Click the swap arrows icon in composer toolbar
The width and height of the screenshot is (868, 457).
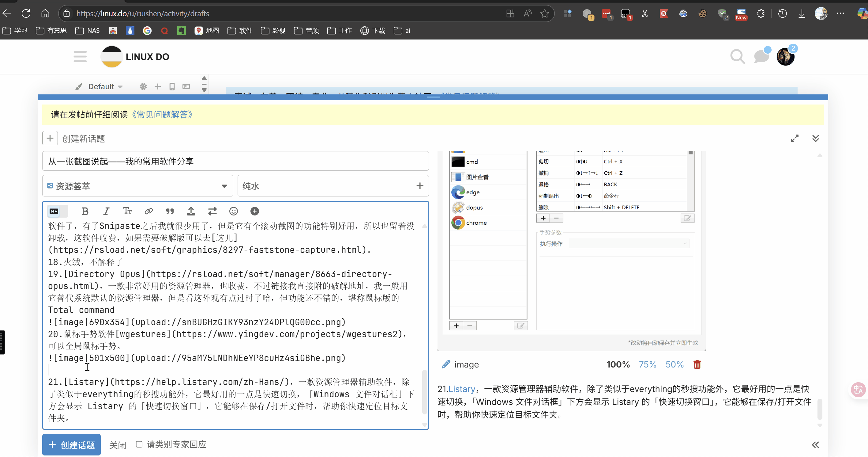[212, 211]
